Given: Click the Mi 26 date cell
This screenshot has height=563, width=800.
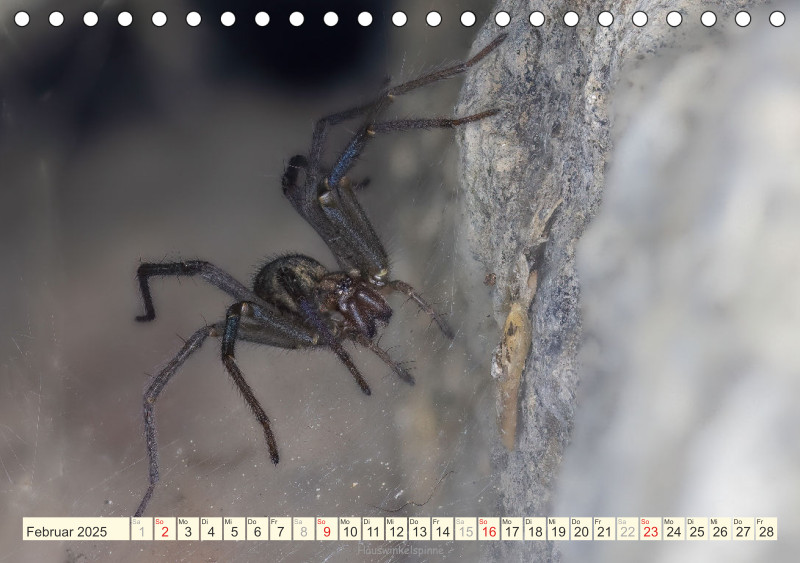Looking at the screenshot, I should click(x=720, y=529).
